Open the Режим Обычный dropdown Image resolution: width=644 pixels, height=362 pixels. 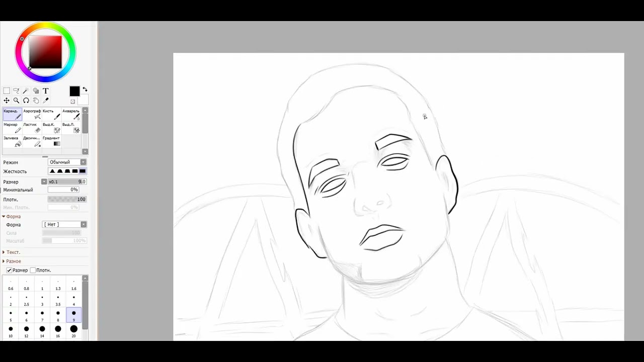(x=67, y=162)
